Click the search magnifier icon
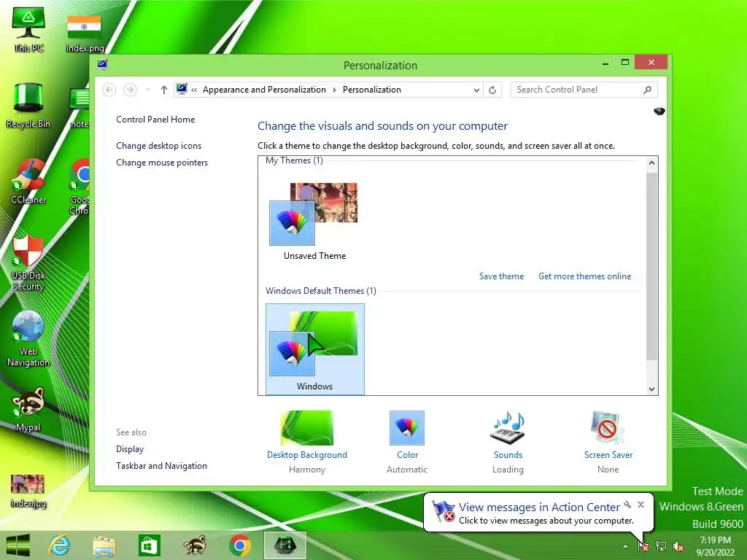 (648, 90)
